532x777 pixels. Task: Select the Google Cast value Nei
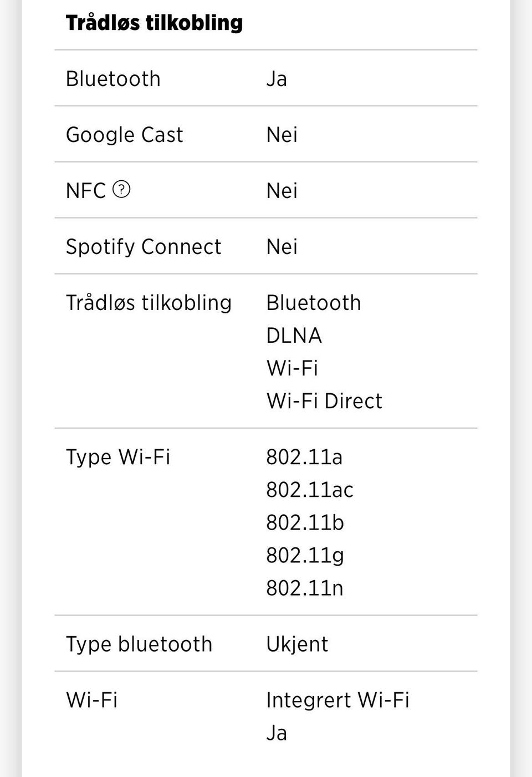(282, 135)
